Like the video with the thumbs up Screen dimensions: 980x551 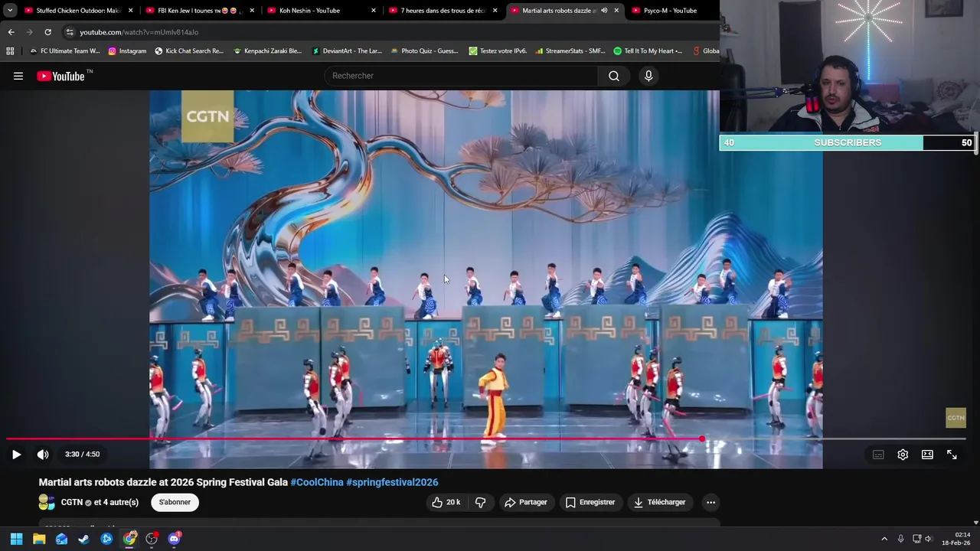tap(446, 502)
